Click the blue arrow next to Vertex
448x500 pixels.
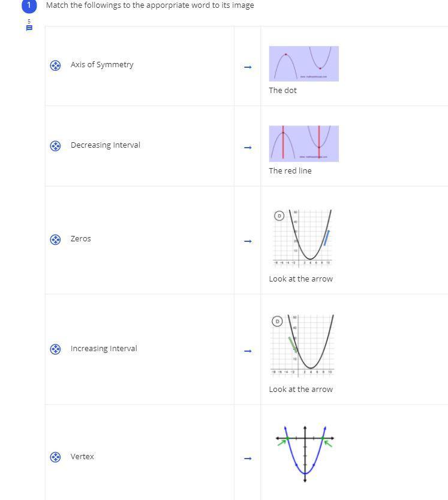click(248, 459)
